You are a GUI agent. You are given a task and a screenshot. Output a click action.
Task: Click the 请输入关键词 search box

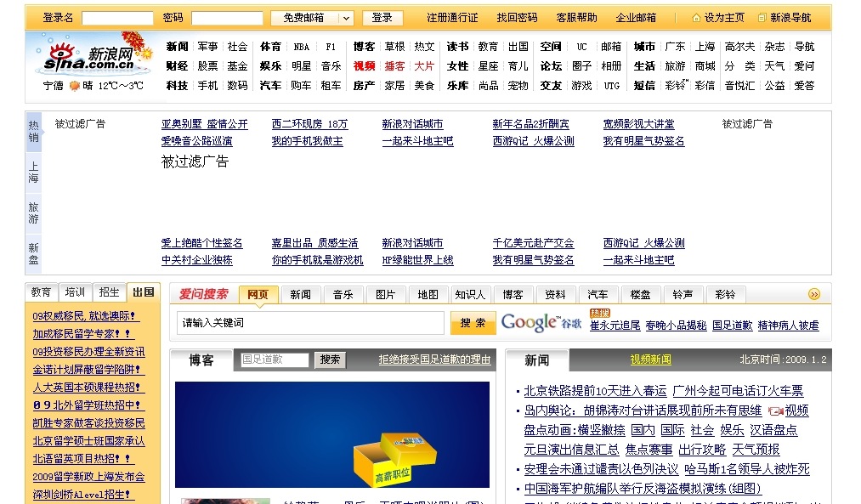coord(310,323)
